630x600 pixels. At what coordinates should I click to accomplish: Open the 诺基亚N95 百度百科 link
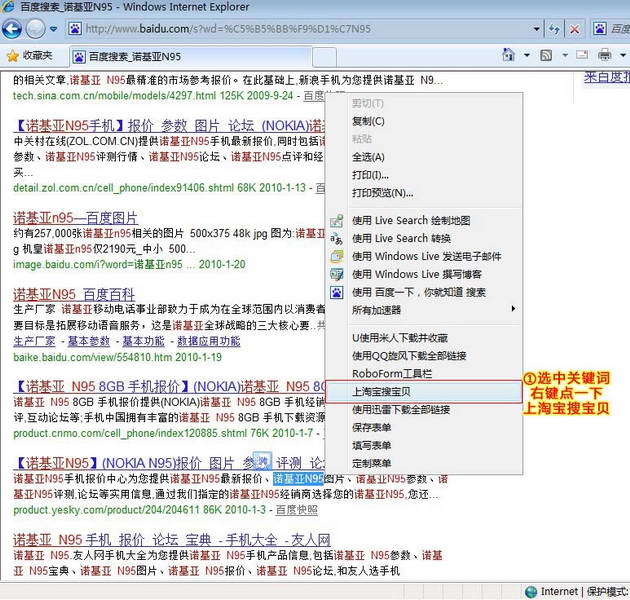coord(73,294)
